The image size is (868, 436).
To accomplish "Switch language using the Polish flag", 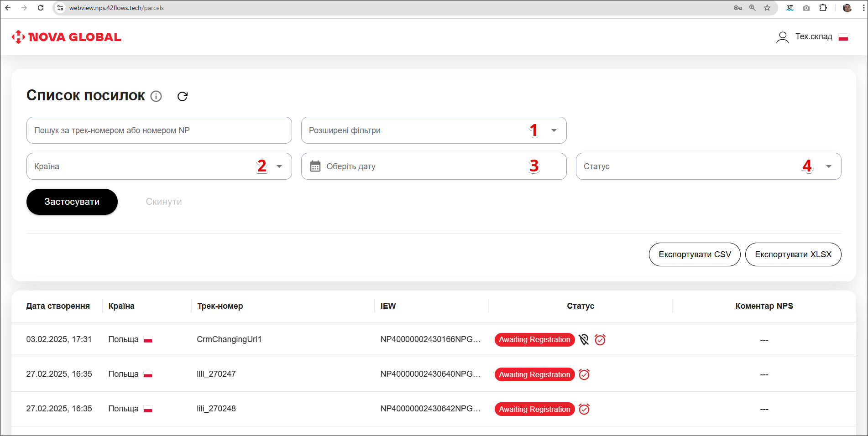I will pos(843,37).
